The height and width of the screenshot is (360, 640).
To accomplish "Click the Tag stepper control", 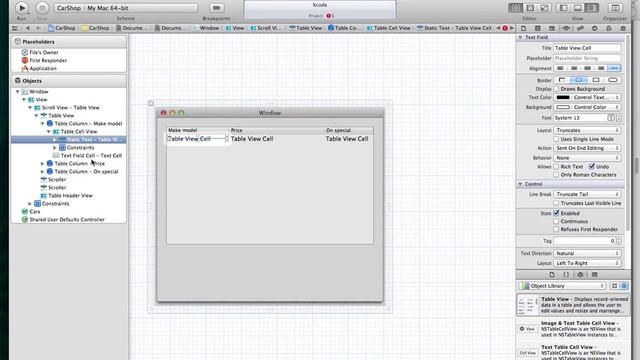I will click(619, 241).
